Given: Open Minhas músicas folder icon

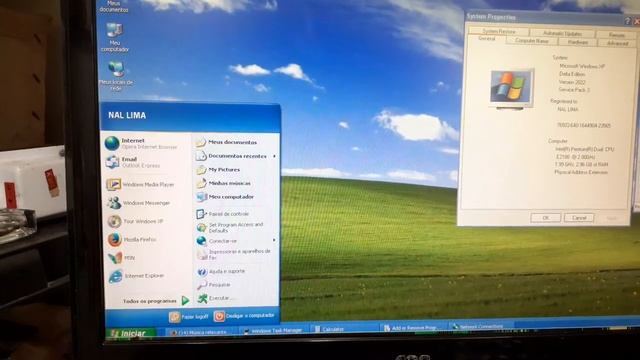Looking at the screenshot, I should click(202, 183).
